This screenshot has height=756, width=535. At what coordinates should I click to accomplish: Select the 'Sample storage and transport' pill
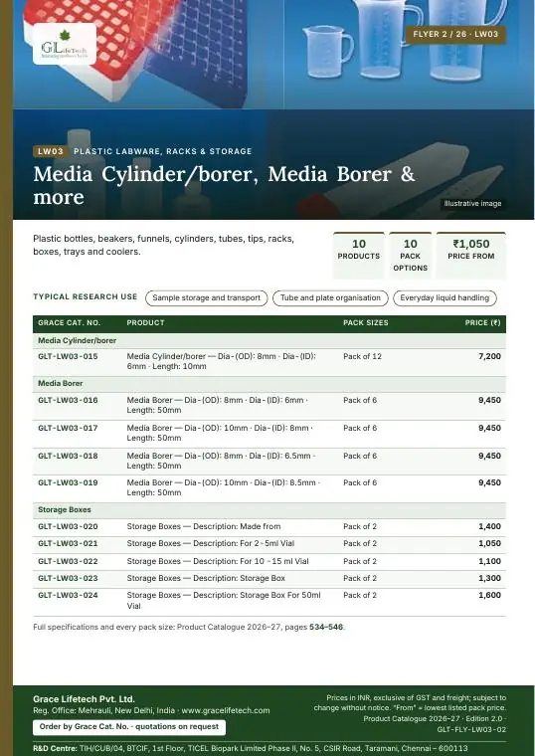pos(206,298)
